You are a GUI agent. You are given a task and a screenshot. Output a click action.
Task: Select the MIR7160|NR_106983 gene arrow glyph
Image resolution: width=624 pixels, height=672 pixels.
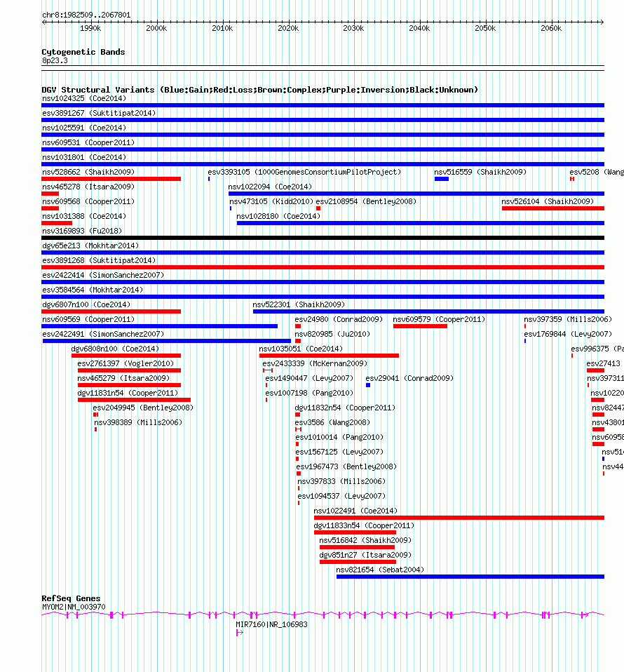[240, 633]
